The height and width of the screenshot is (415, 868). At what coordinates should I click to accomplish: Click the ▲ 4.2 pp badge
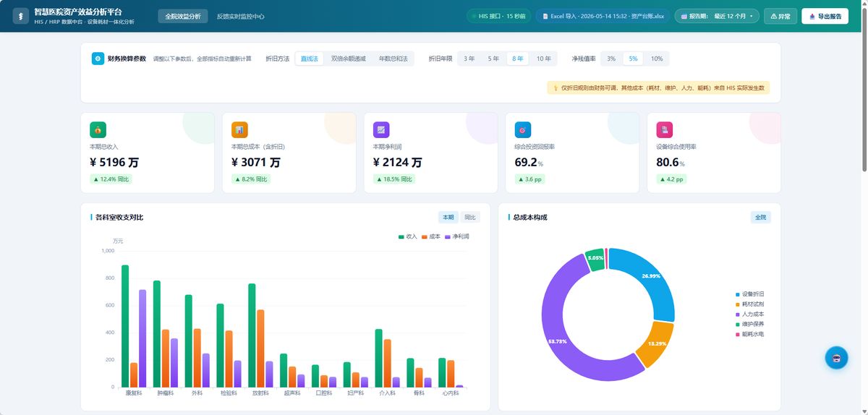[x=672, y=179]
